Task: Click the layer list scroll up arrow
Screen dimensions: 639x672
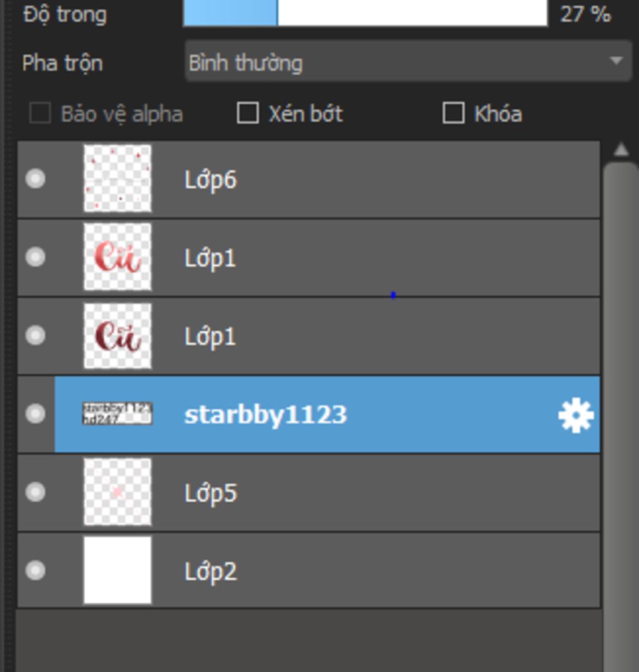Action: pos(621,150)
